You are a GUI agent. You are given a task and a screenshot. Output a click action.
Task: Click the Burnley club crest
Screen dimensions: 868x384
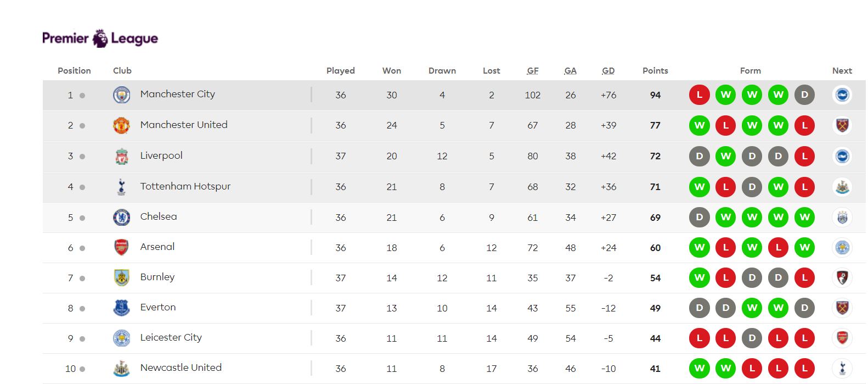[121, 278]
